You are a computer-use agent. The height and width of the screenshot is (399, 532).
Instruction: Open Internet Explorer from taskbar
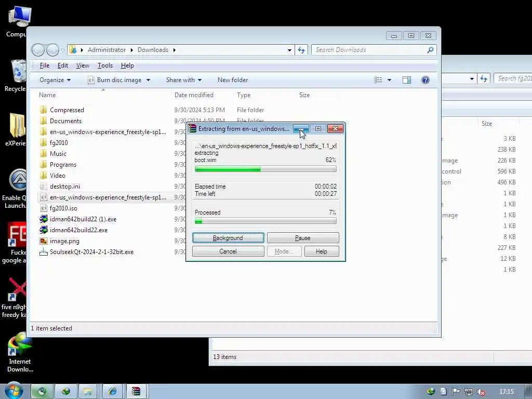(x=113, y=392)
